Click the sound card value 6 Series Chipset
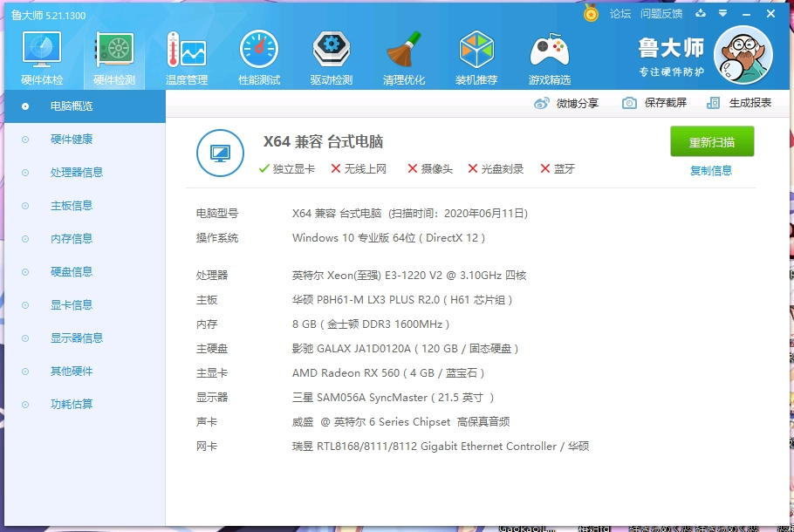794x532 pixels. coord(400,422)
